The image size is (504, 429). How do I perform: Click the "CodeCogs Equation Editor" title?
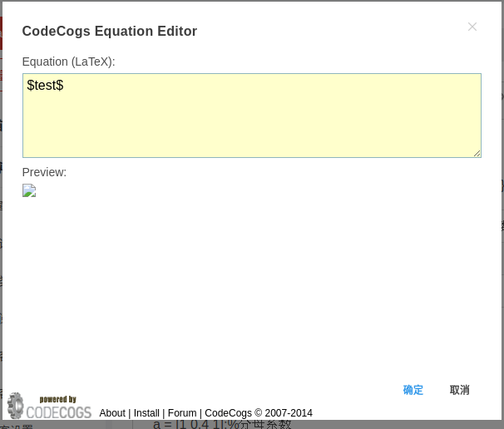coord(110,31)
